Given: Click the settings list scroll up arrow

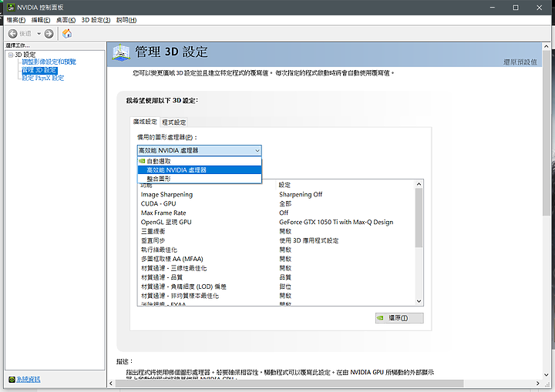Looking at the screenshot, I should pyautogui.click(x=419, y=184).
